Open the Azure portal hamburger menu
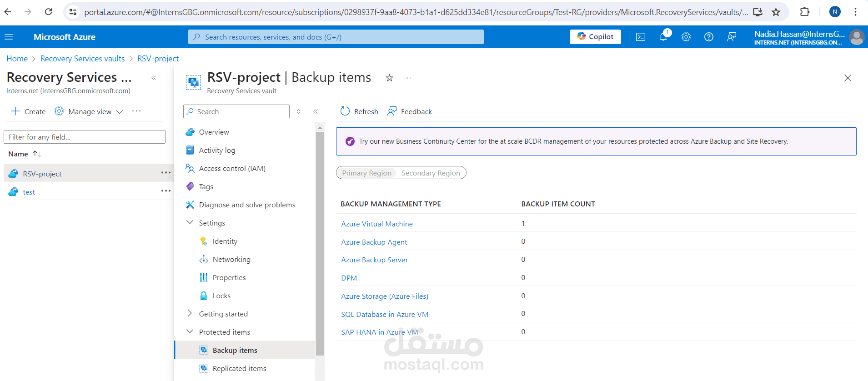Screen dimensions: 868x381 [9, 37]
